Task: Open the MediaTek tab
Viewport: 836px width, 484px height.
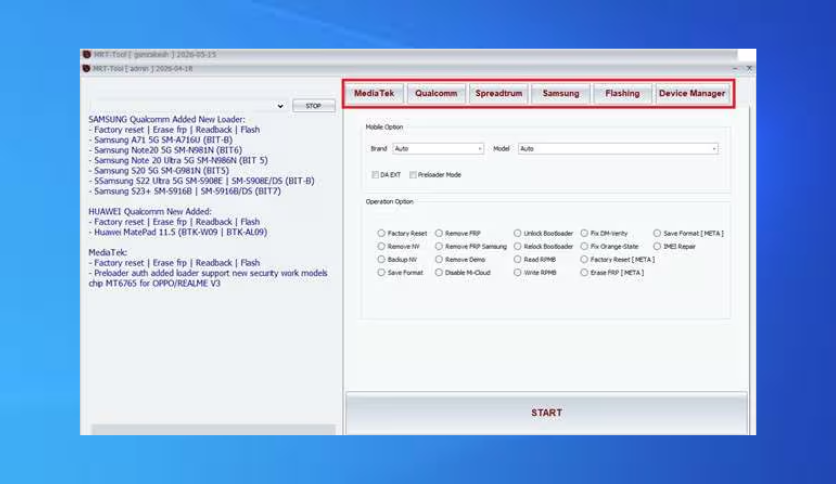Action: pyautogui.click(x=374, y=93)
